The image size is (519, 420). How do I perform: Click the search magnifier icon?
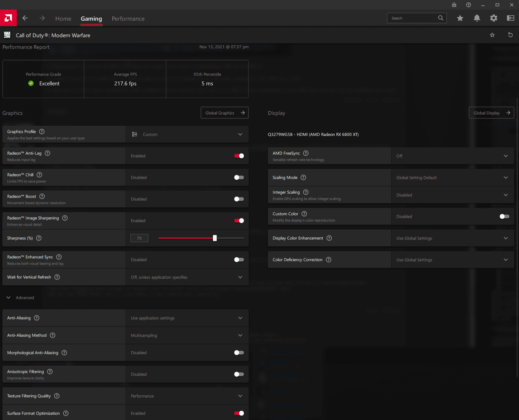[441, 18]
